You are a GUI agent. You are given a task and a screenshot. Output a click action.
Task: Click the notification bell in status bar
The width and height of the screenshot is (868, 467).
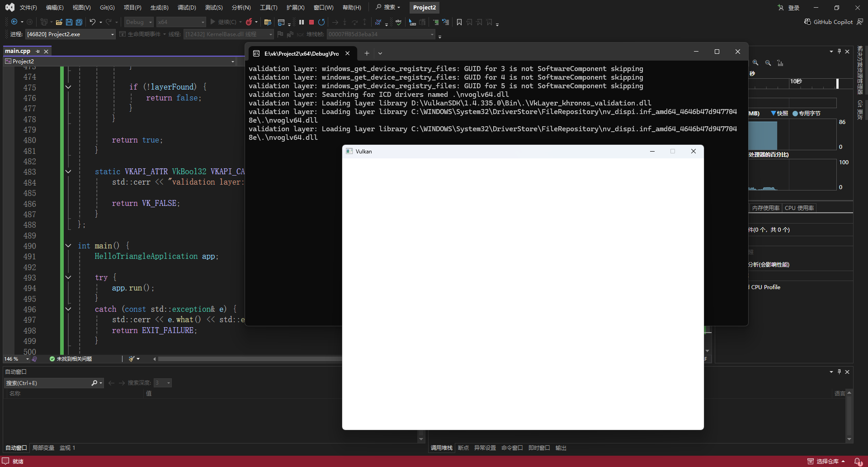858,461
